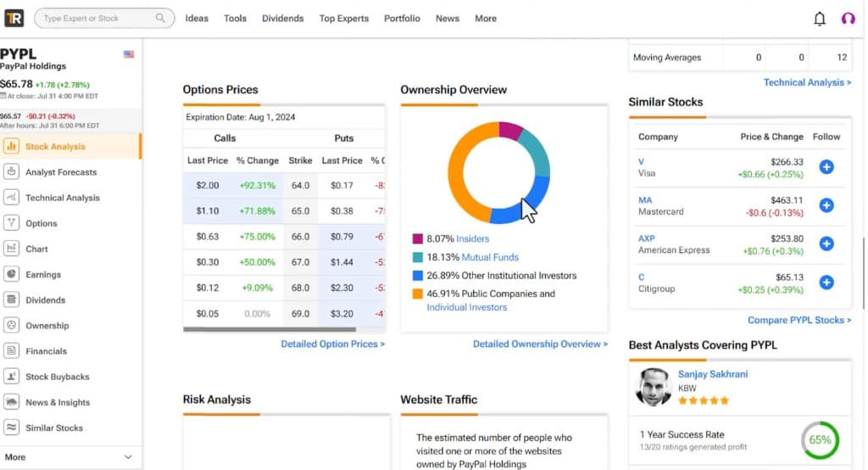The width and height of the screenshot is (868, 470).
Task: Click the Ownership sidebar icon
Action: point(11,325)
